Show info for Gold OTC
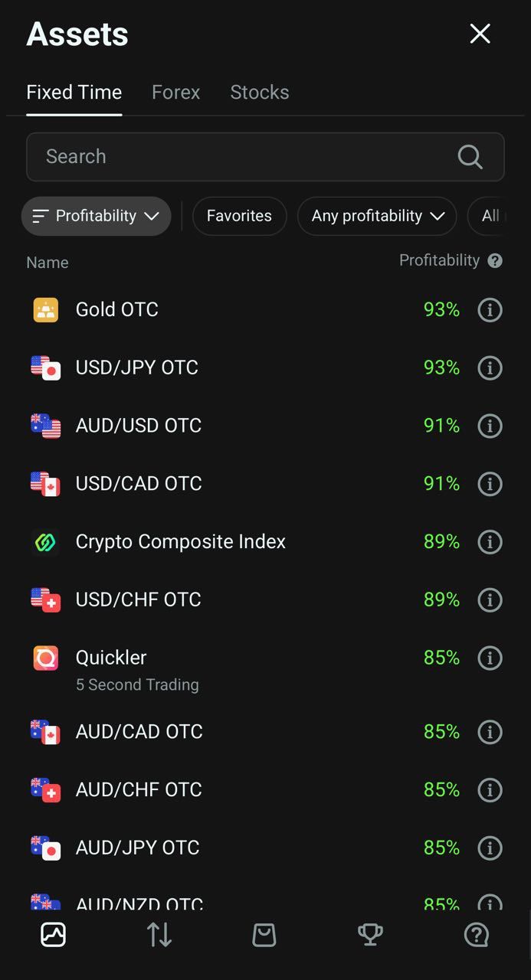This screenshot has width=531, height=980. click(490, 310)
